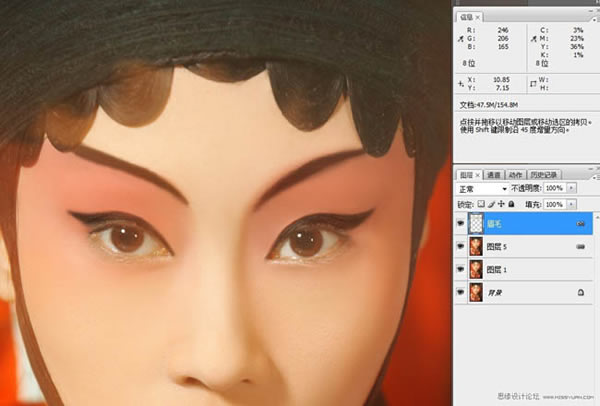Click the X/Y crosshair coordinates icon

pos(461,84)
